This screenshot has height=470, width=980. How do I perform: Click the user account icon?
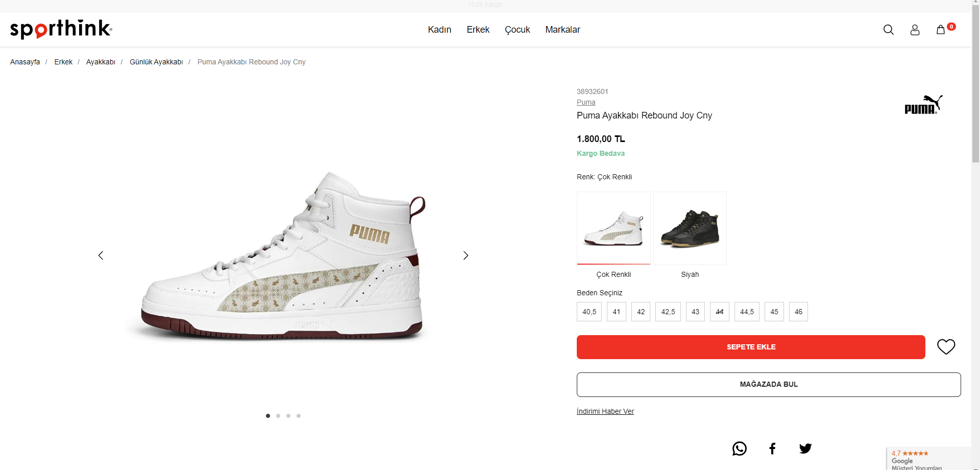pos(915,30)
